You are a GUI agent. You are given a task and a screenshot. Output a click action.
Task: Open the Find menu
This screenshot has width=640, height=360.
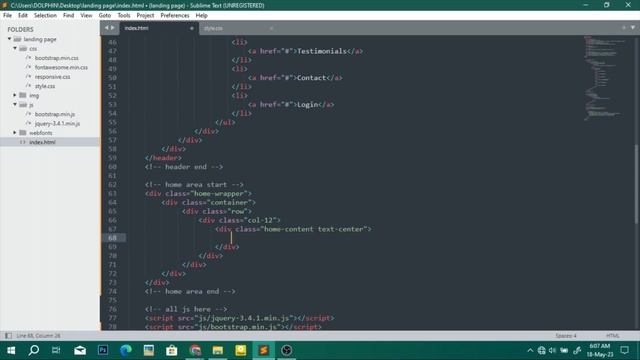pos(69,16)
